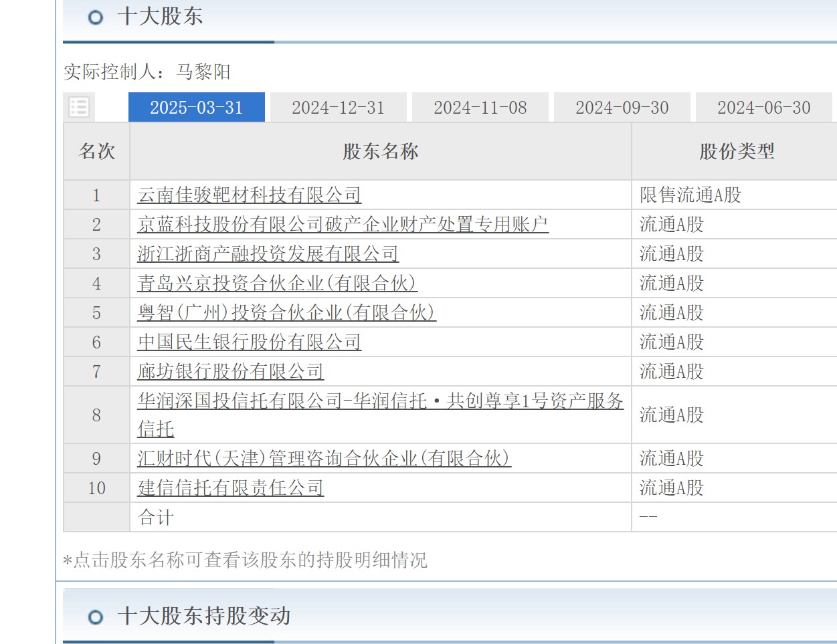Click 粤智(广州)投资合伙企业(有限合伙) link
This screenshot has width=837, height=644.
(286, 312)
